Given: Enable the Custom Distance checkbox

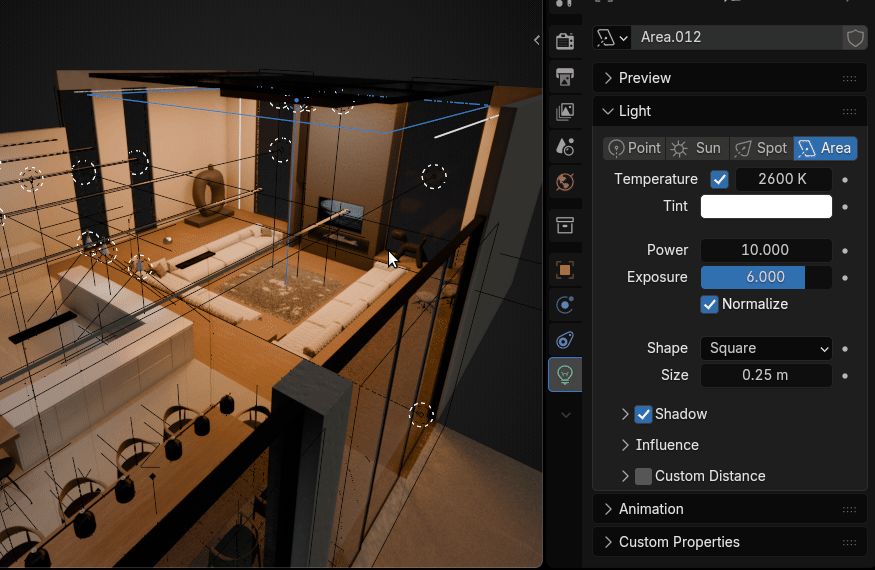Looking at the screenshot, I should (x=643, y=476).
